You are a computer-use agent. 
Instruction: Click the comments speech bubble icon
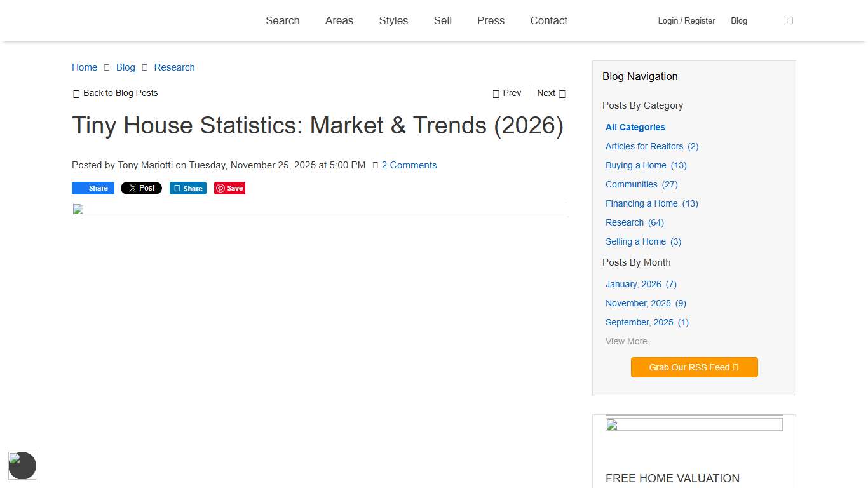376,165
